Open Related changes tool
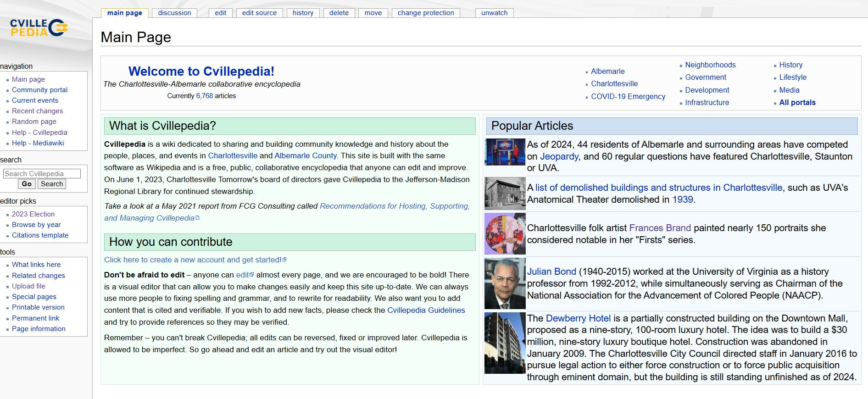The width and height of the screenshot is (868, 399). click(39, 276)
